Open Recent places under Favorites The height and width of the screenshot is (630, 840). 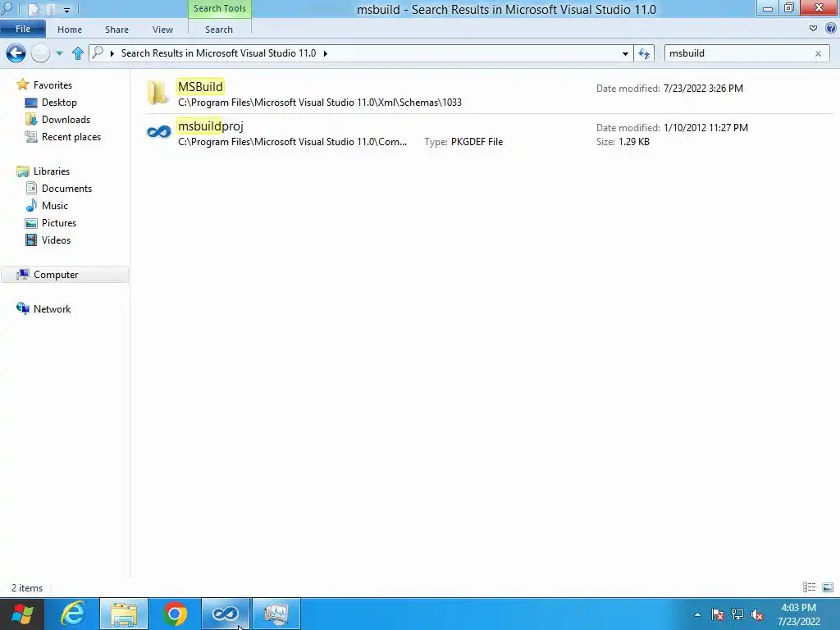pyautogui.click(x=71, y=137)
